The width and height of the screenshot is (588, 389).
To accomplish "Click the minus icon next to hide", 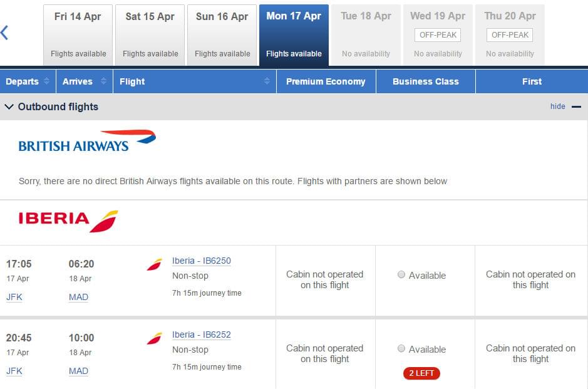I will click(576, 107).
